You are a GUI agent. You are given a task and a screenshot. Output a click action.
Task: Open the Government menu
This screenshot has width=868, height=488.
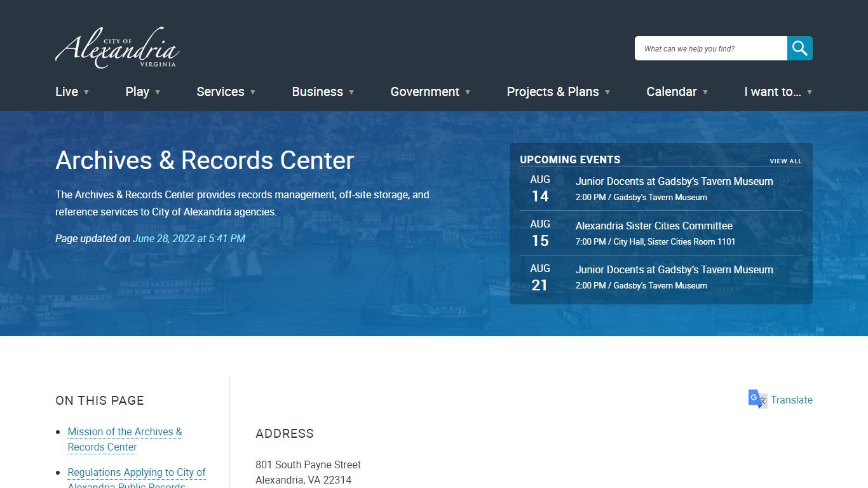tap(424, 91)
